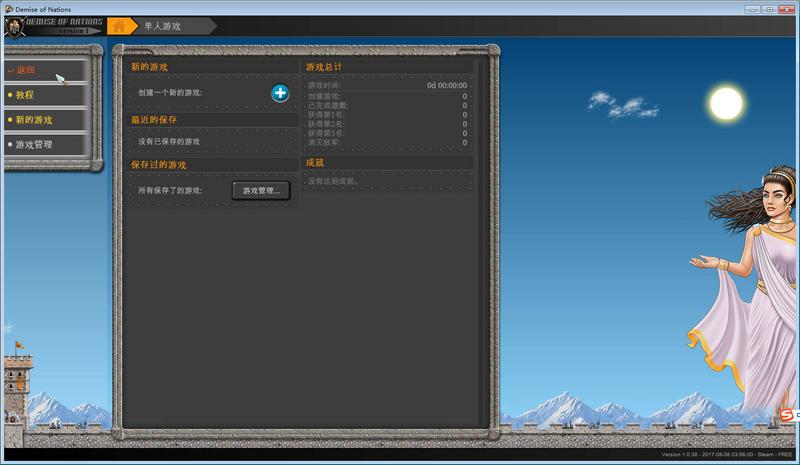Click the Demise of Nations logo emblem

pyautogui.click(x=15, y=26)
